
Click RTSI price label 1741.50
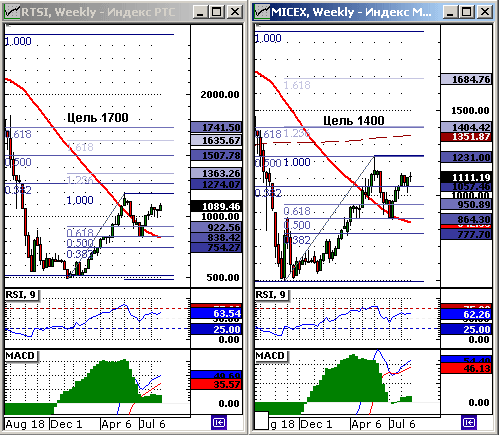[216, 127]
